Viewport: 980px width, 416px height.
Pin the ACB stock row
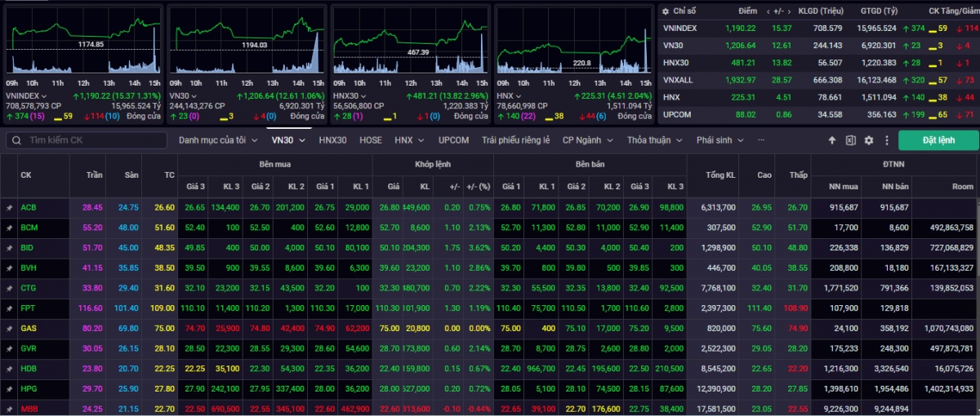pos(10,207)
